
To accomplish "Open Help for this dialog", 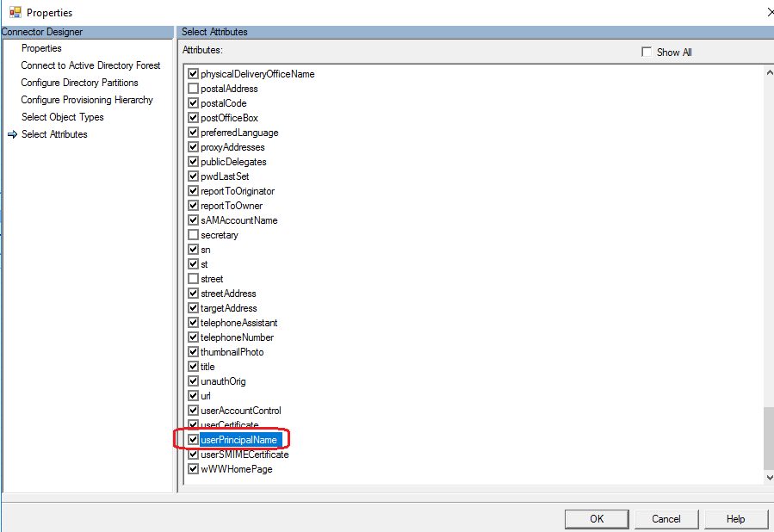I will pos(735,519).
